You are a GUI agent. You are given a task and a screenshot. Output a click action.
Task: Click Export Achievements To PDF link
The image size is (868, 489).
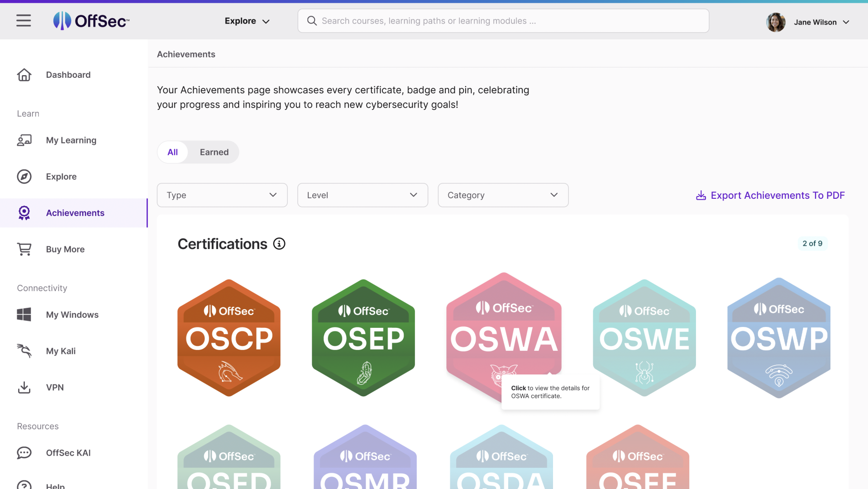(770, 195)
